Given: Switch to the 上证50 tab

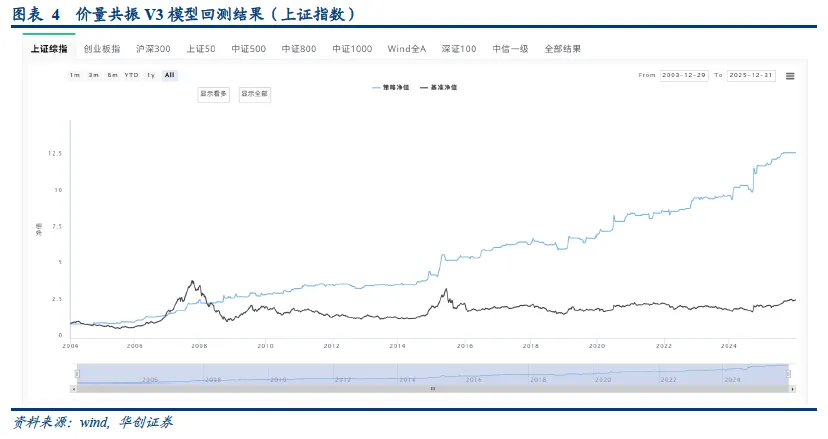Looking at the screenshot, I should [x=201, y=49].
